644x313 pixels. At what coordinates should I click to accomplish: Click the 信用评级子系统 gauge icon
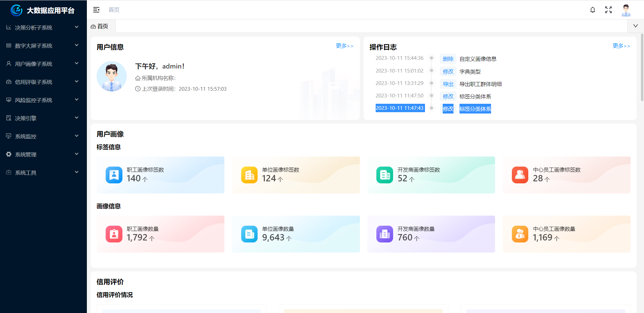coord(9,82)
